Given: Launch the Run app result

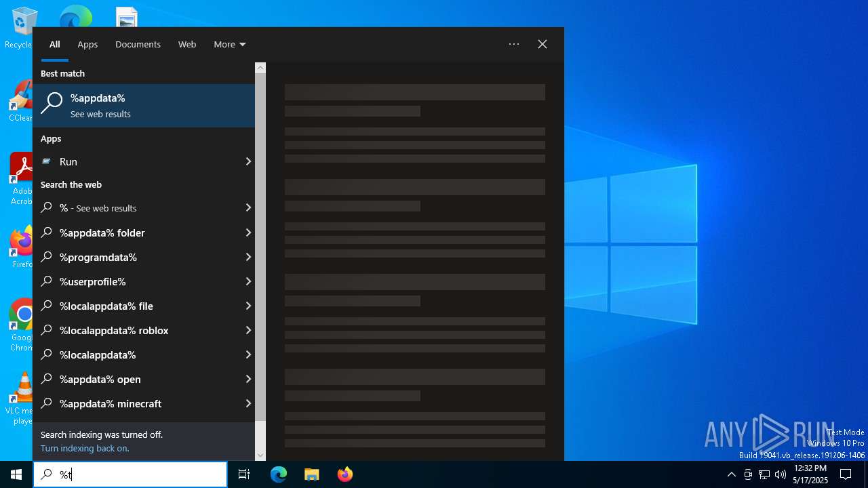Looking at the screenshot, I should (138, 161).
